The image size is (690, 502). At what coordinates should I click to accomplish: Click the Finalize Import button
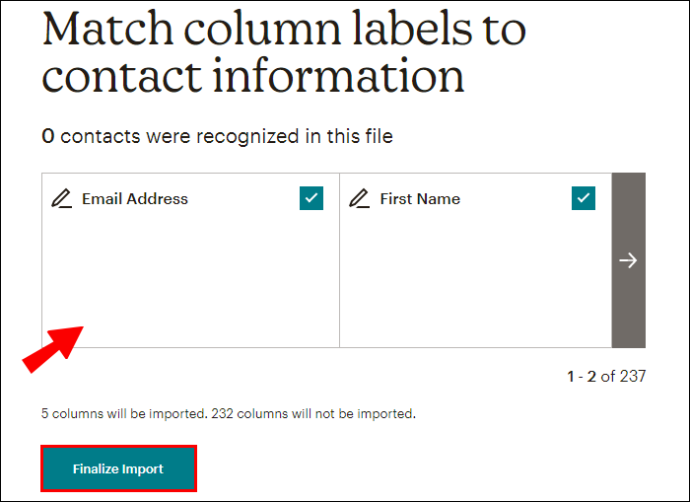tap(118, 469)
